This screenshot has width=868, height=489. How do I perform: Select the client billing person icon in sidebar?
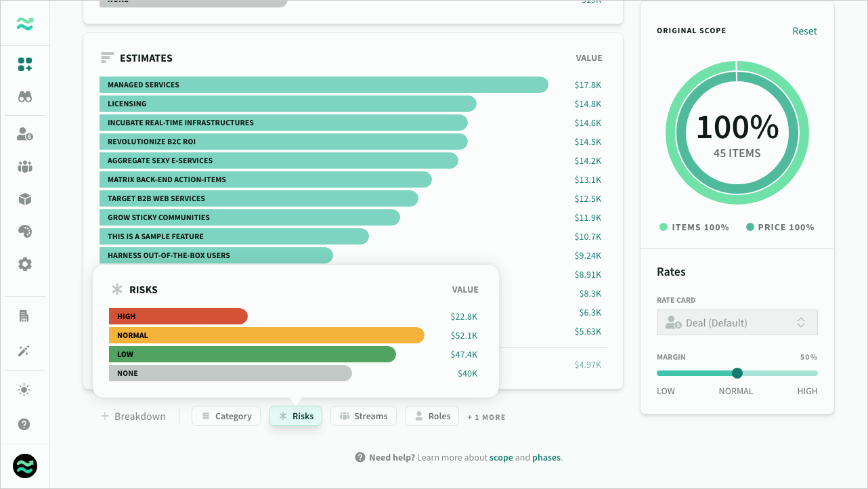(24, 134)
